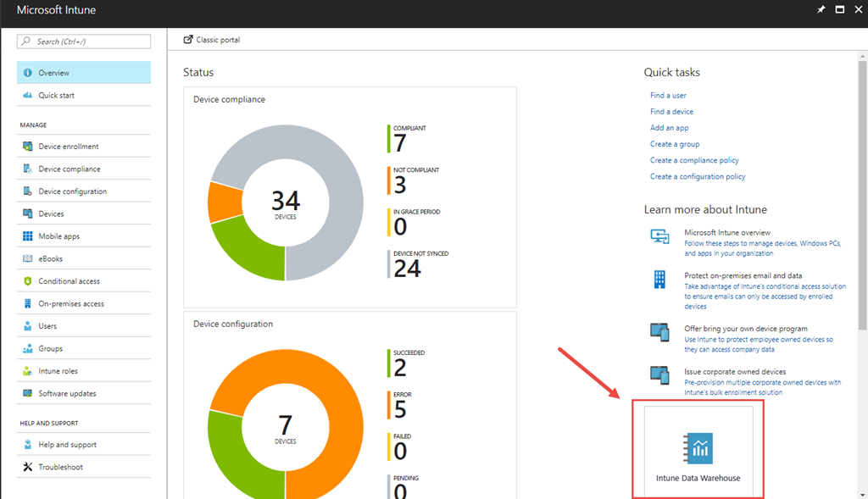
Task: Click the Quick start icon
Action: [x=28, y=95]
